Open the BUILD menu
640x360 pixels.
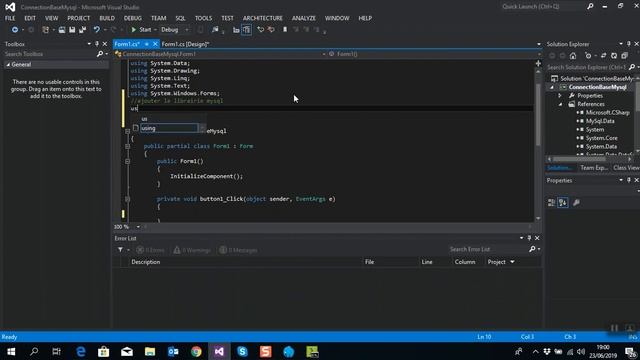click(107, 18)
